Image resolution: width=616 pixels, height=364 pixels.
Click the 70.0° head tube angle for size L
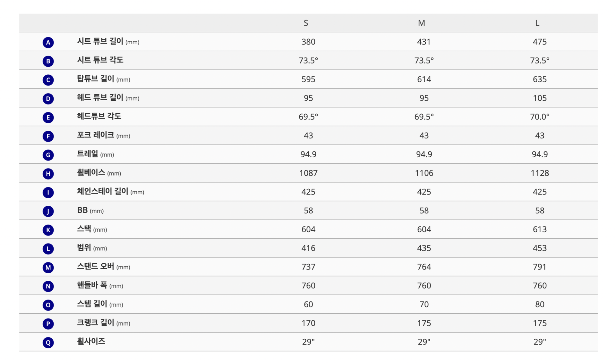(540, 117)
